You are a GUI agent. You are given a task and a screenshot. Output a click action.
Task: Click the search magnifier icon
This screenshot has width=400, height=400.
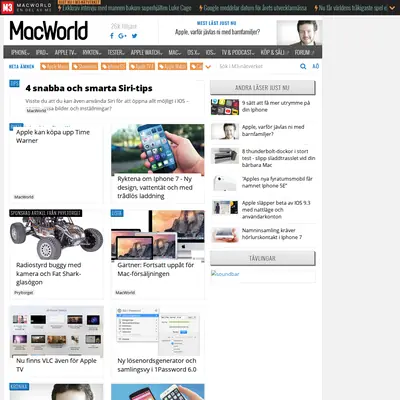pyautogui.click(x=303, y=66)
